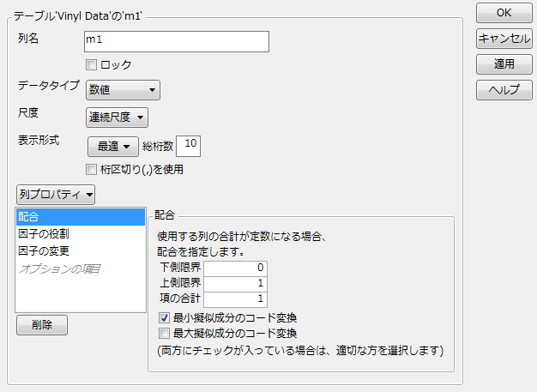Open the 表示形式 最適 dropdown
This screenshot has height=392, width=537.
click(x=112, y=146)
